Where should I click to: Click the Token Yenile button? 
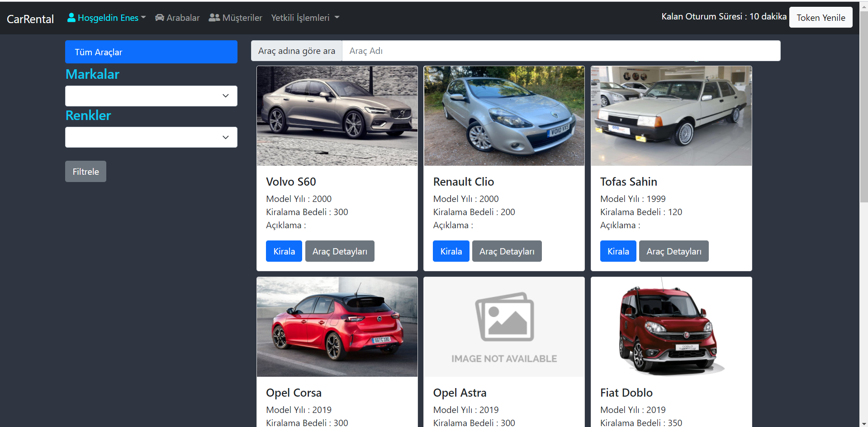821,18
